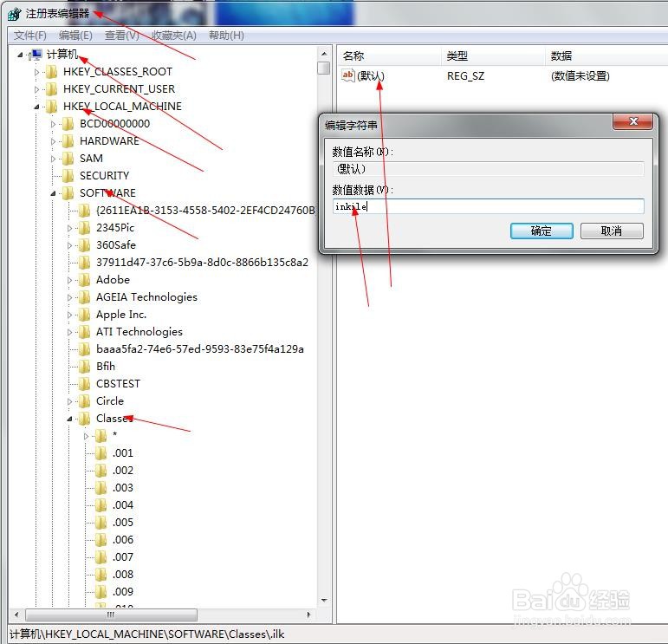Expand the * key under Classes
The height and width of the screenshot is (644, 668).
coord(87,436)
